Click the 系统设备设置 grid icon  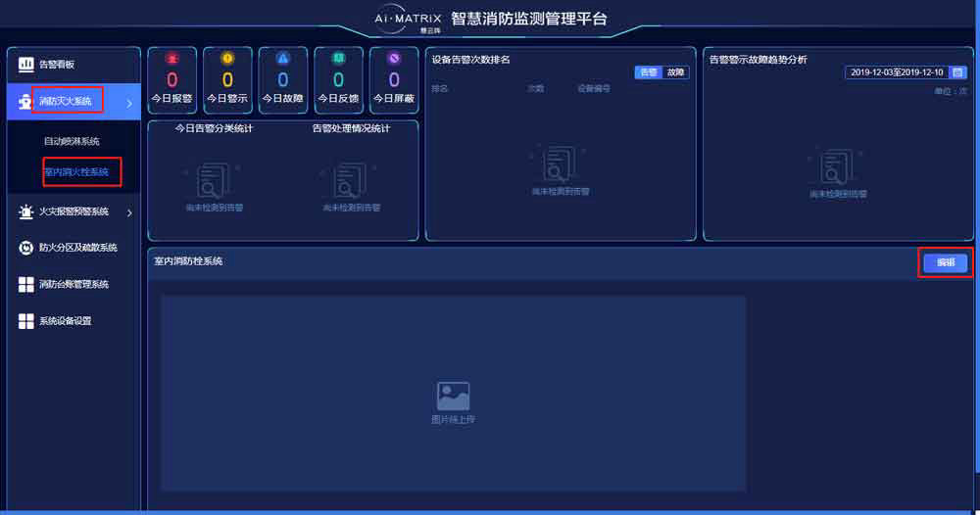point(25,321)
